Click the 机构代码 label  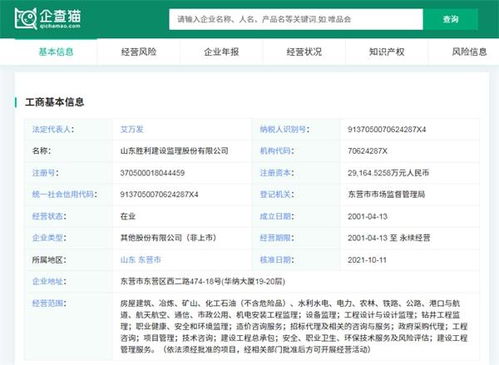pos(277,151)
